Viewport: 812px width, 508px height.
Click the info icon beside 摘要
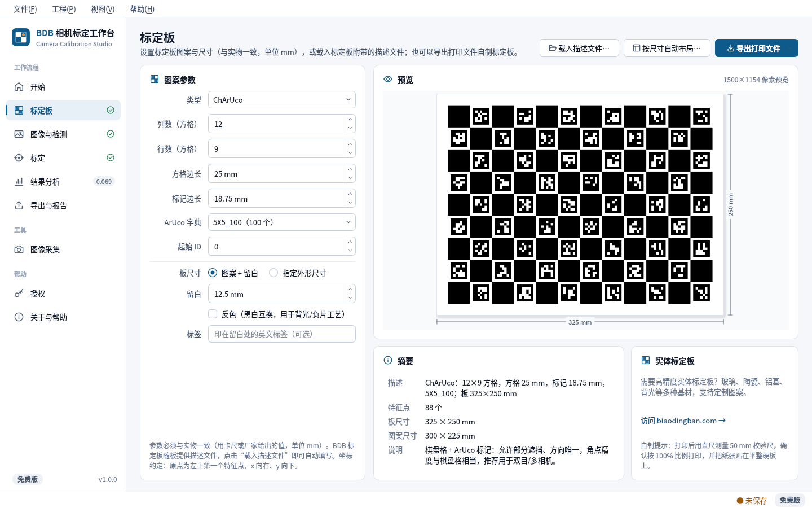(x=388, y=361)
